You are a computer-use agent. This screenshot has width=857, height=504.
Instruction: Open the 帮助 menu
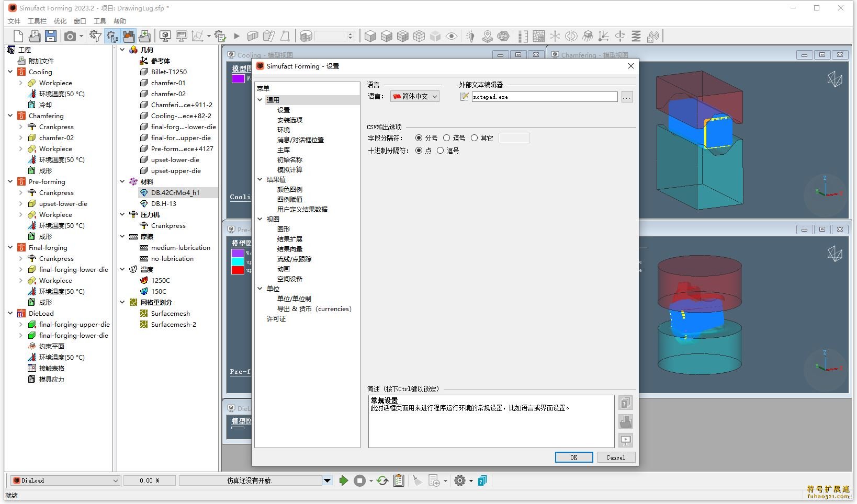pos(120,21)
